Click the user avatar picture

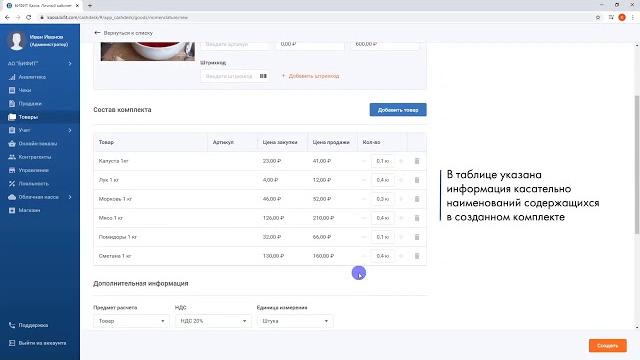[17, 41]
